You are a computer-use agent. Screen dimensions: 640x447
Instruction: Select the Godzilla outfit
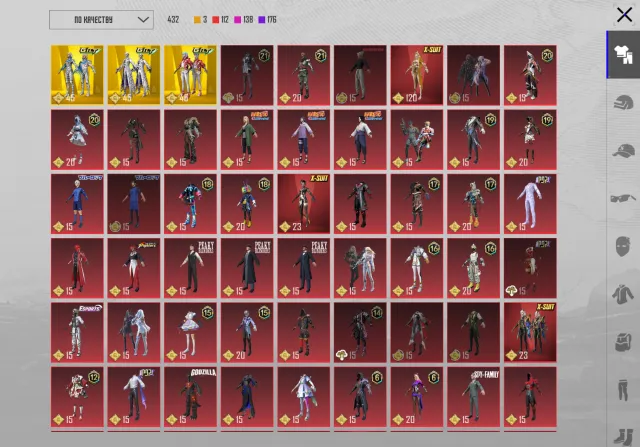(191, 397)
